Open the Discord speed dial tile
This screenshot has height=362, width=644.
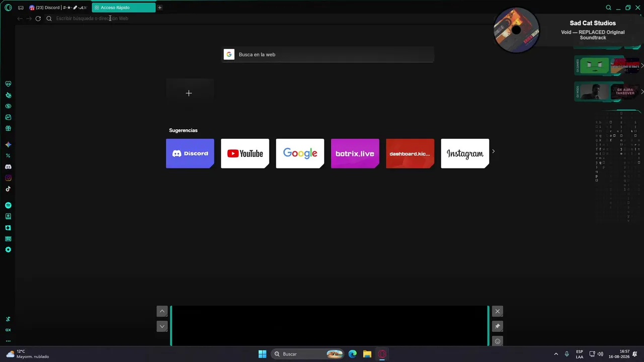pyautogui.click(x=190, y=153)
